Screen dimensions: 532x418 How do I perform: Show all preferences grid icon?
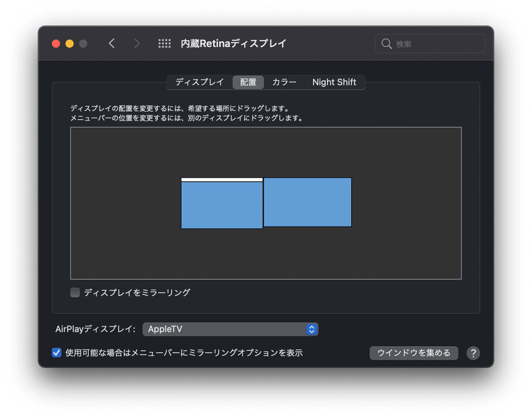click(164, 43)
